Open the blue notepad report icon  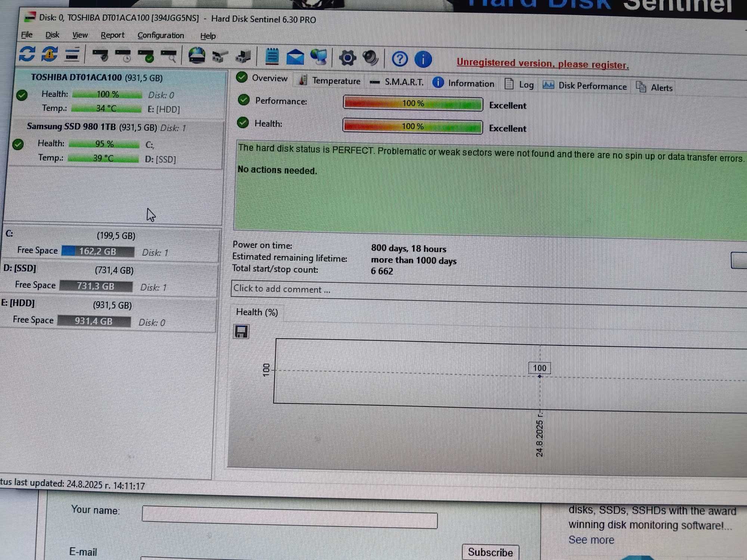coord(272,57)
